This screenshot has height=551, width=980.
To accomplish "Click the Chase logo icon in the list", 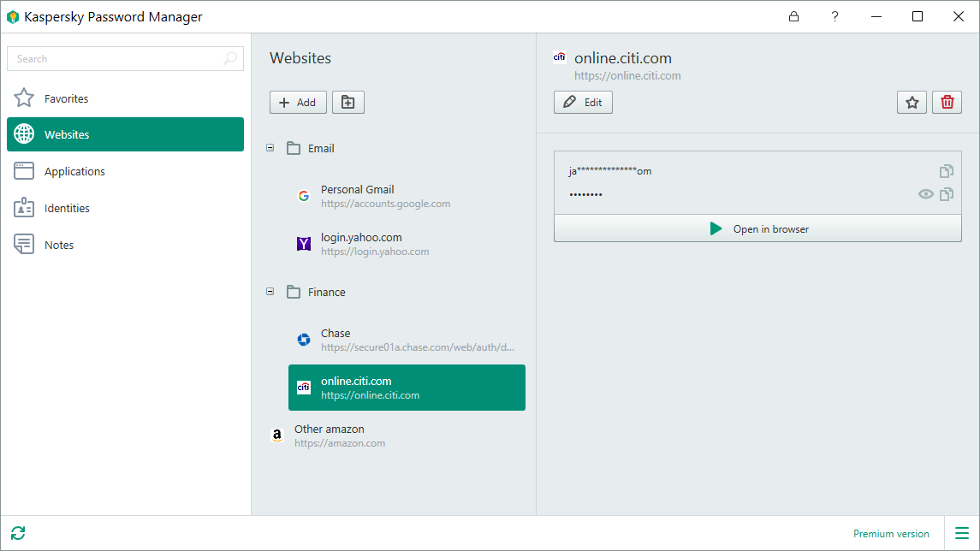I will coord(304,339).
